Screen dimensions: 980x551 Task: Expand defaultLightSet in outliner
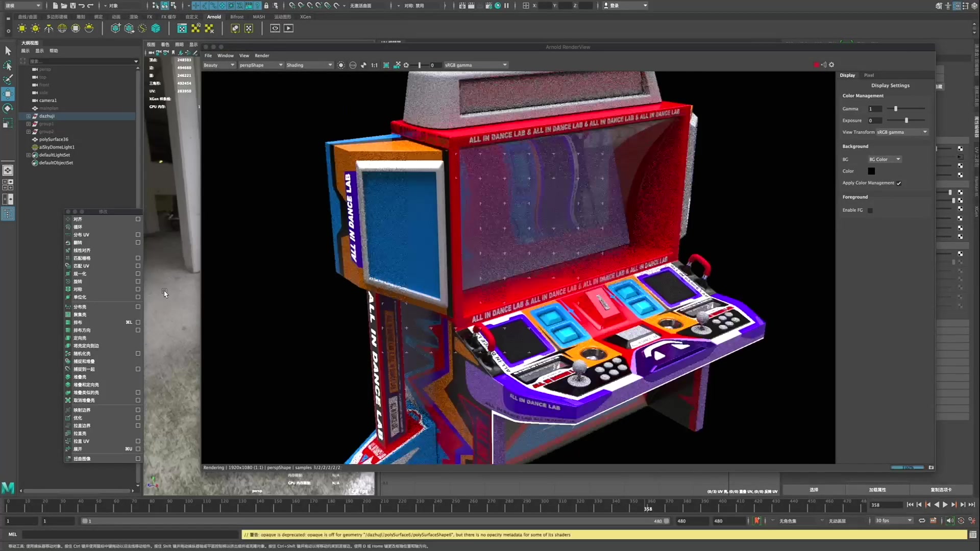click(29, 155)
